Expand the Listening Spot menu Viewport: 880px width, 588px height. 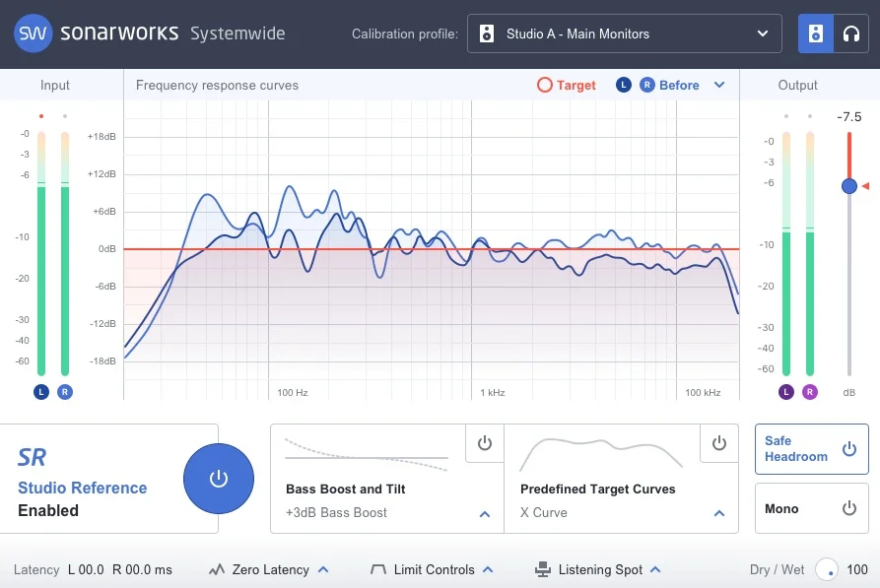coord(655,569)
